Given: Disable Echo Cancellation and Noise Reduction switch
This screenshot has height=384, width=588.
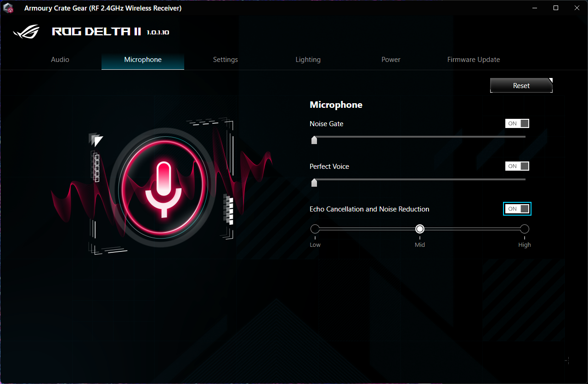Looking at the screenshot, I should click(517, 209).
